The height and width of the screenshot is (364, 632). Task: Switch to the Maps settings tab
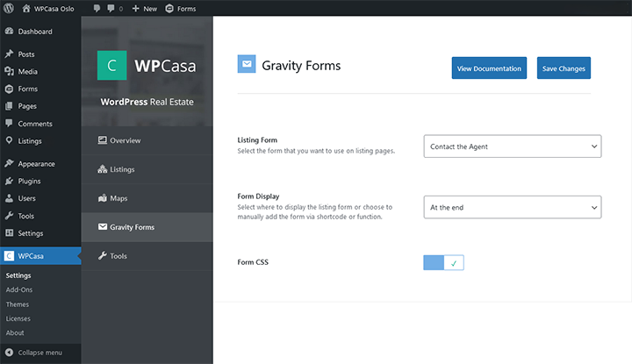(x=147, y=198)
